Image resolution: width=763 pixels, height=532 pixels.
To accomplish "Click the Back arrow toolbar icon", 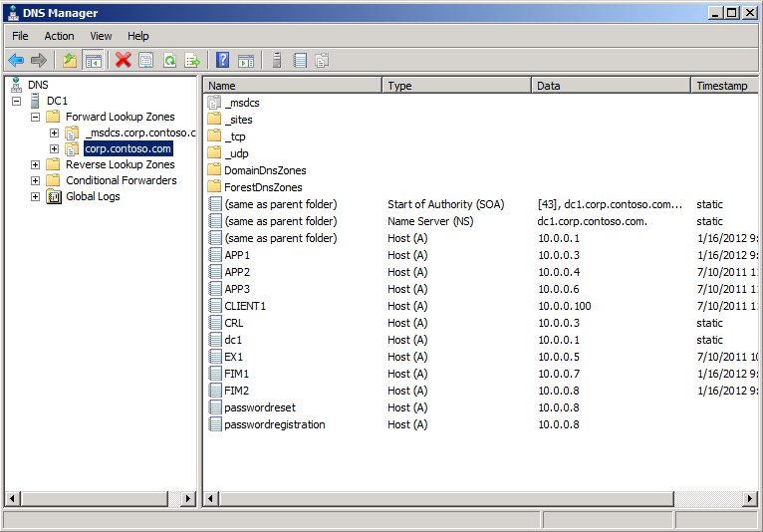I will 16,61.
